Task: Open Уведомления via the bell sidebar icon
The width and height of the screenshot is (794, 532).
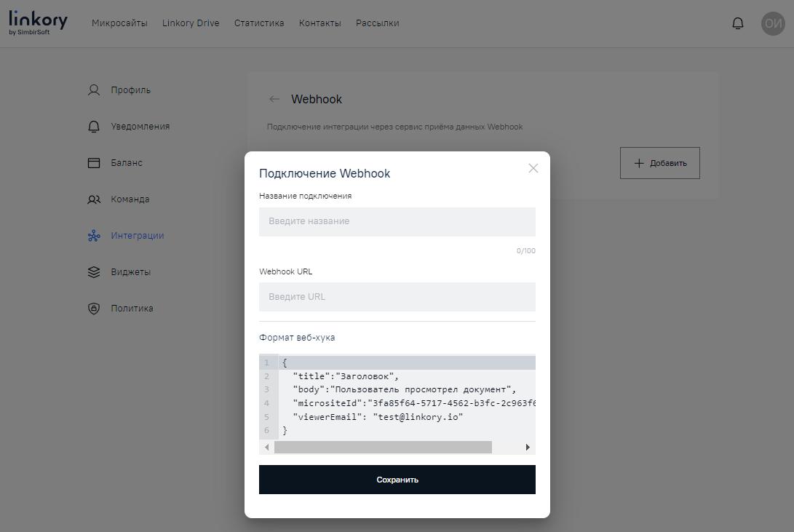Action: pos(93,126)
